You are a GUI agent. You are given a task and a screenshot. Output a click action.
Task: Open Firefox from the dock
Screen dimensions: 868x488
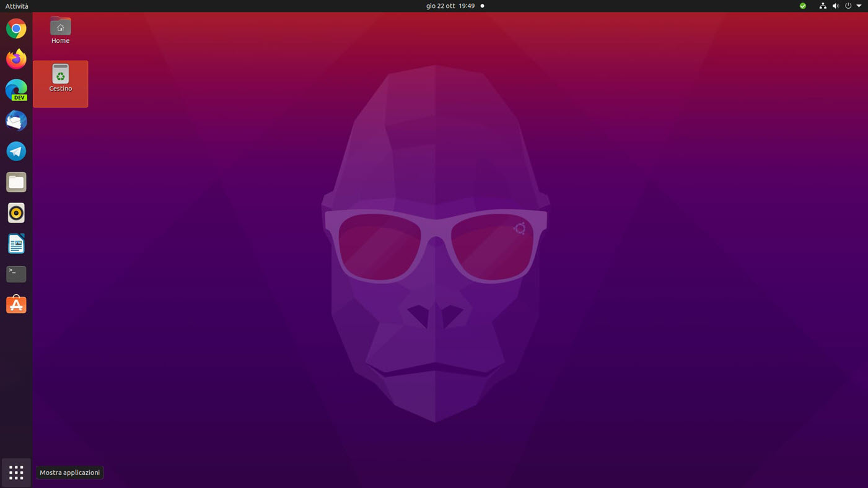pyautogui.click(x=15, y=59)
